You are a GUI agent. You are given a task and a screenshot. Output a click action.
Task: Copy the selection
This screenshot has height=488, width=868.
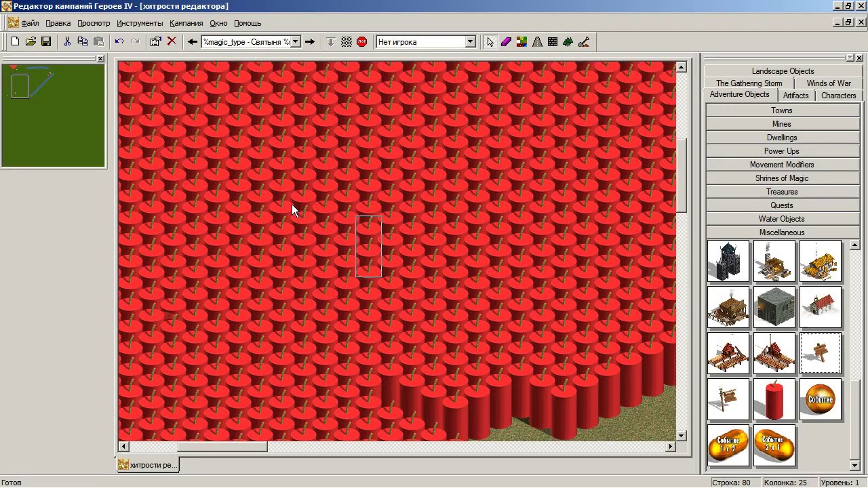(x=83, y=42)
